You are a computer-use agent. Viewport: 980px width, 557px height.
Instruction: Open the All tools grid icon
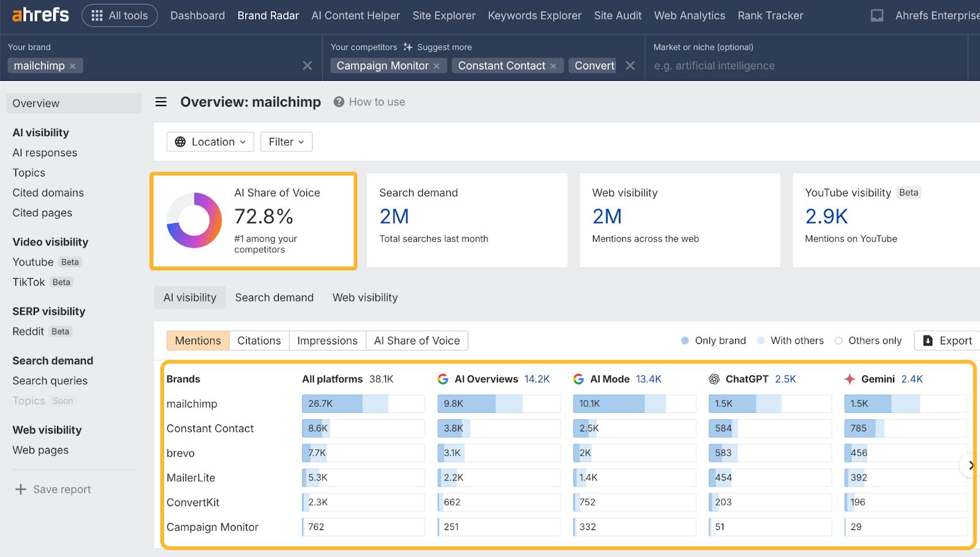pos(97,15)
